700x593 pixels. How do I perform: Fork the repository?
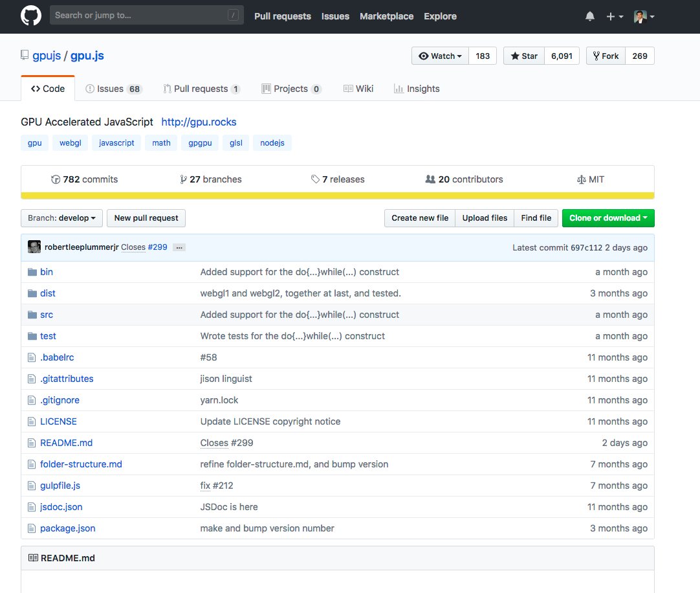(606, 56)
